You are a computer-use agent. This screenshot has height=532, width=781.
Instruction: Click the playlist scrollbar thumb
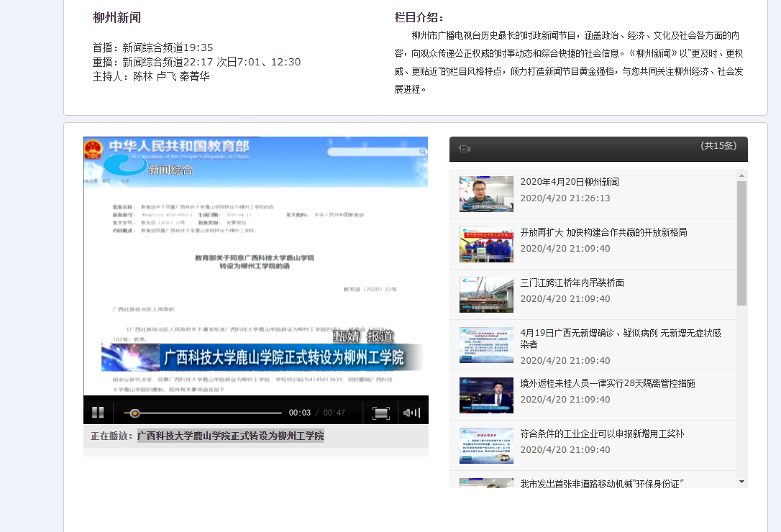[x=741, y=243]
